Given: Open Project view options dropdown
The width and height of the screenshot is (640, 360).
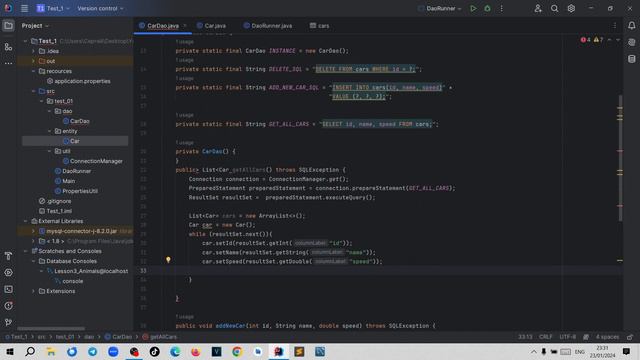Looking at the screenshot, I should (x=35, y=26).
